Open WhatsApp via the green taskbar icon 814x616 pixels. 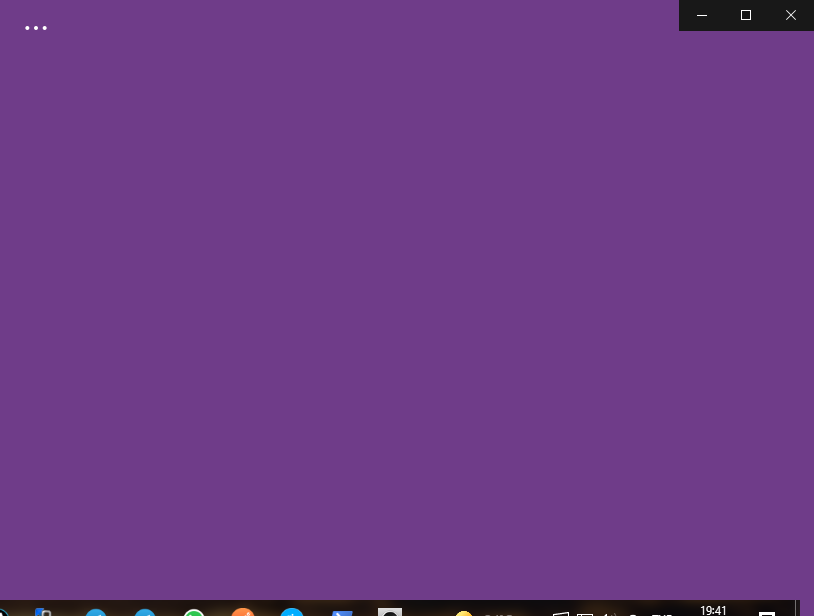(194, 614)
